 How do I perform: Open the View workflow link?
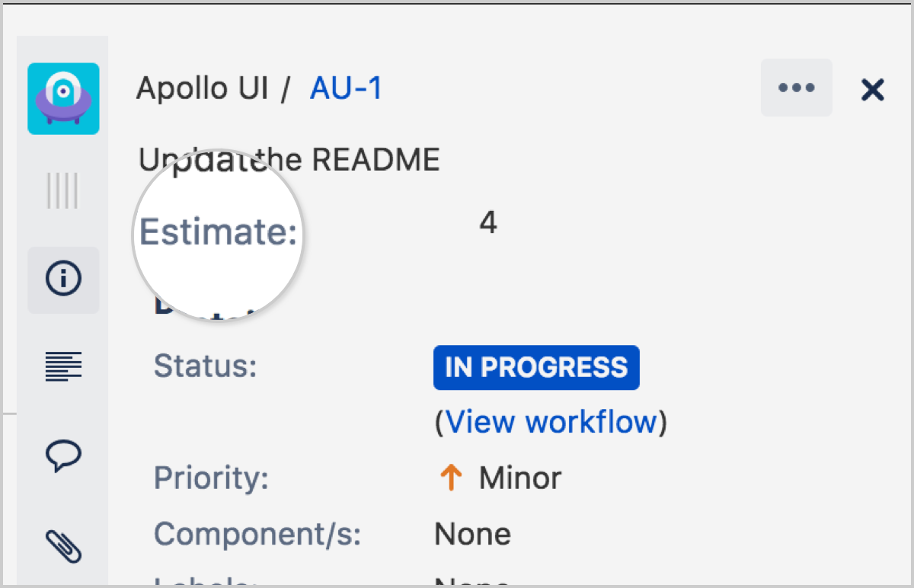click(x=550, y=421)
